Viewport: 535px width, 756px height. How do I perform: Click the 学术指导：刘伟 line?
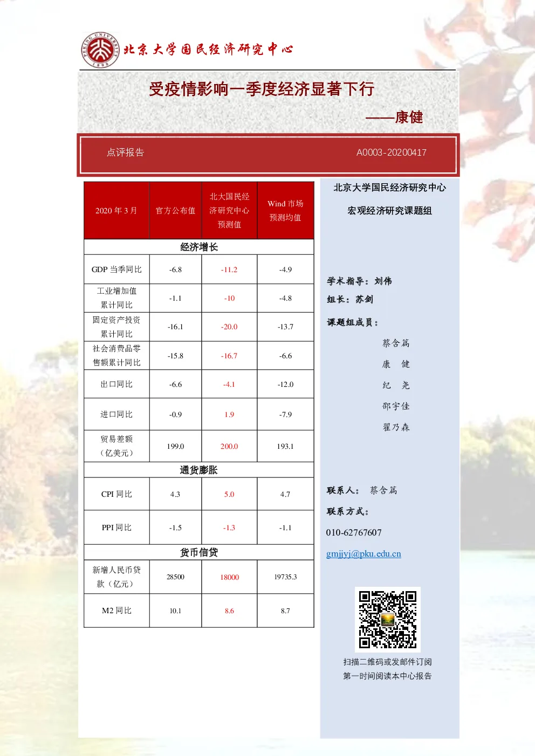(x=359, y=281)
